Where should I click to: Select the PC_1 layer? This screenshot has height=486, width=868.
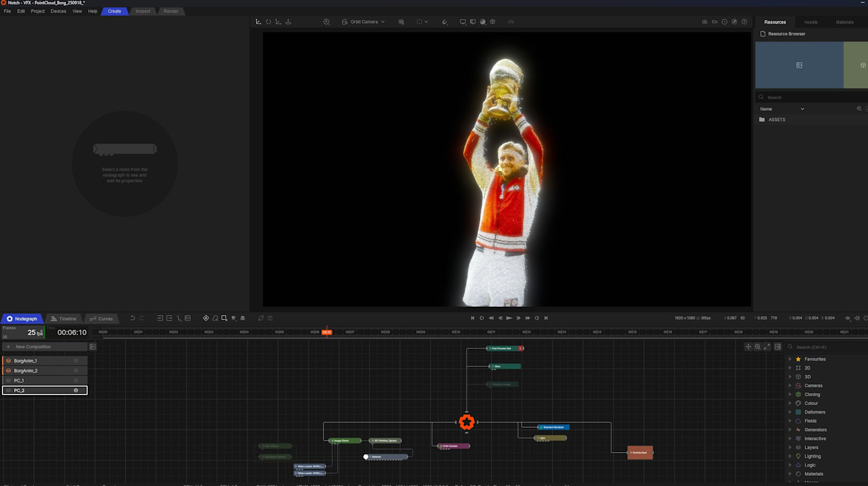coord(45,380)
